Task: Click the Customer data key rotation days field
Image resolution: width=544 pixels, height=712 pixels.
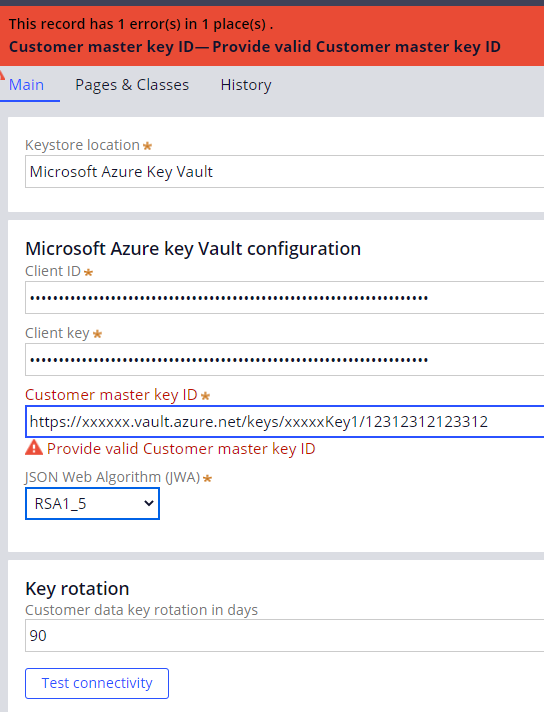Action: (x=285, y=635)
